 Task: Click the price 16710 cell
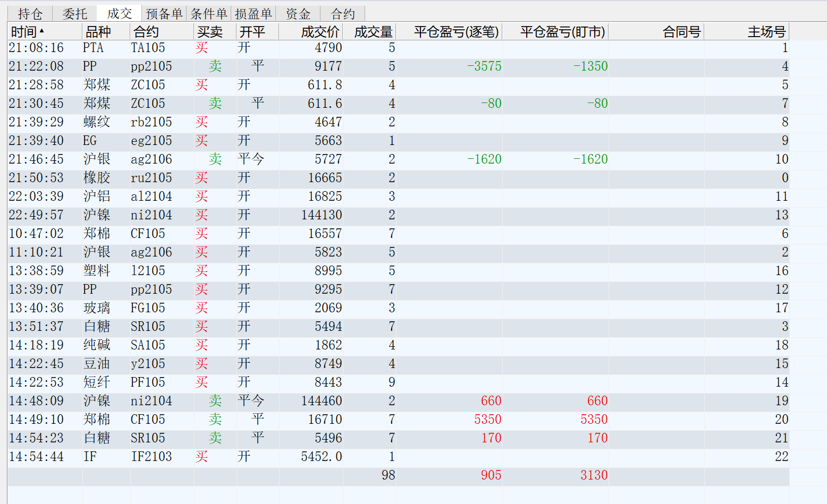click(x=325, y=420)
